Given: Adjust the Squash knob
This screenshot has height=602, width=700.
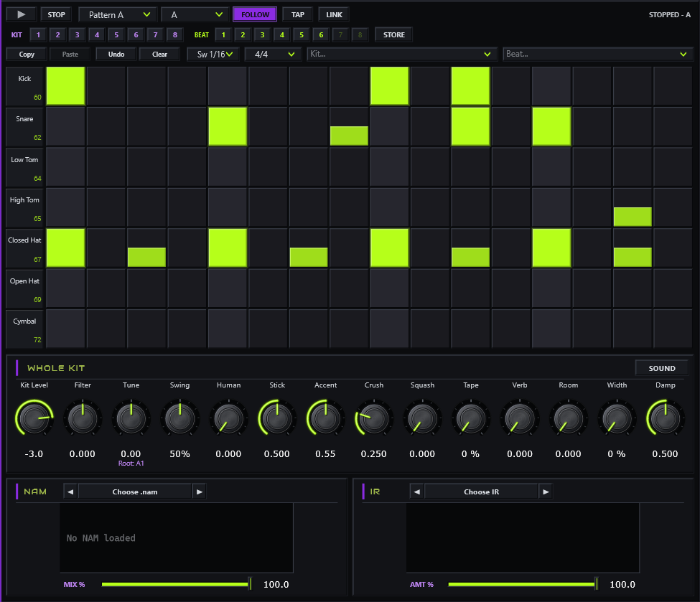Looking at the screenshot, I should pos(422,418).
